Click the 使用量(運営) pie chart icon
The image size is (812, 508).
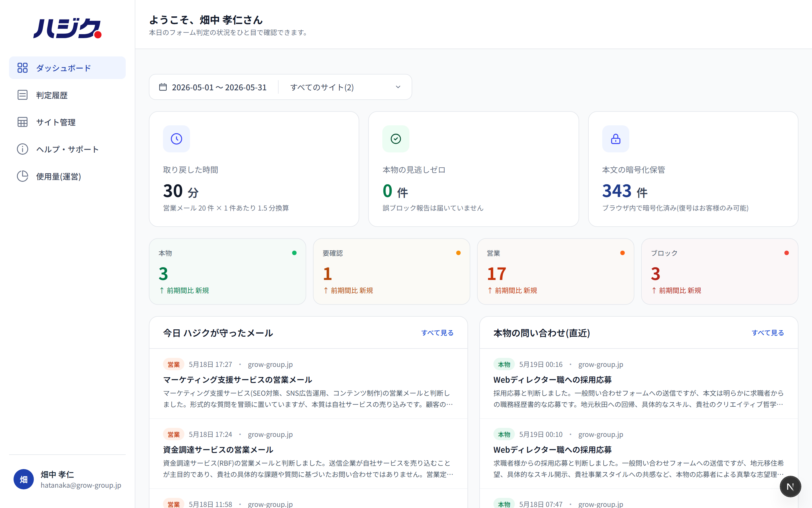tap(23, 176)
